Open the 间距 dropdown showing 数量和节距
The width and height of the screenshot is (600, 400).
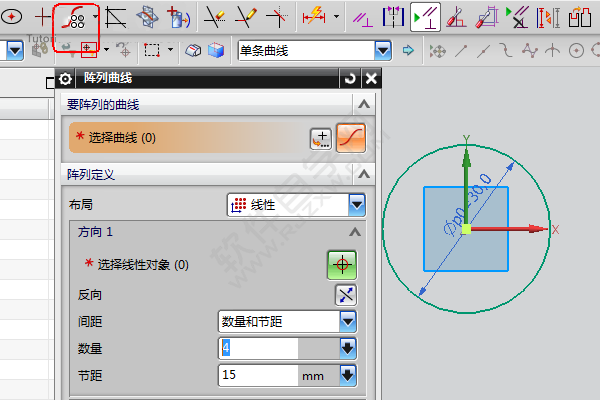[348, 321]
